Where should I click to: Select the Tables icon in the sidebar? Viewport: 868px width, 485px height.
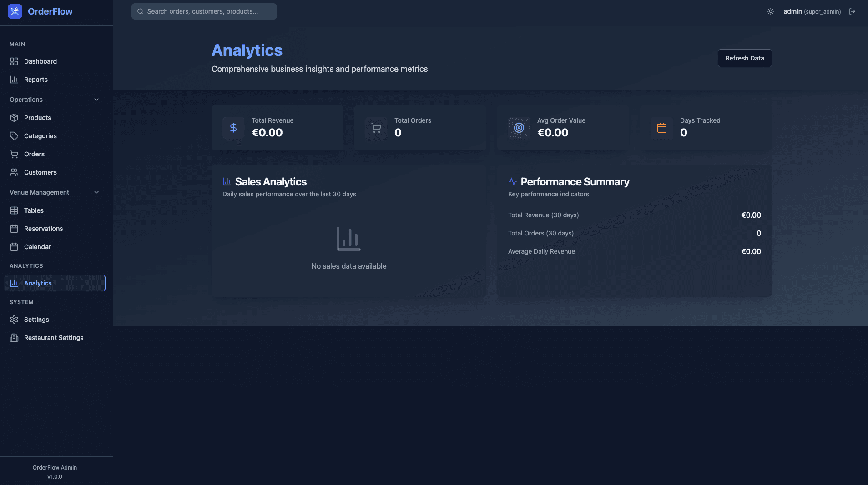click(15, 210)
